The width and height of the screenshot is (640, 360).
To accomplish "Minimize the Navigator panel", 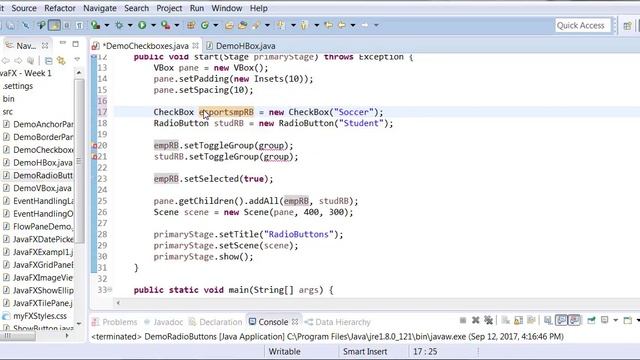I will tap(62, 43).
